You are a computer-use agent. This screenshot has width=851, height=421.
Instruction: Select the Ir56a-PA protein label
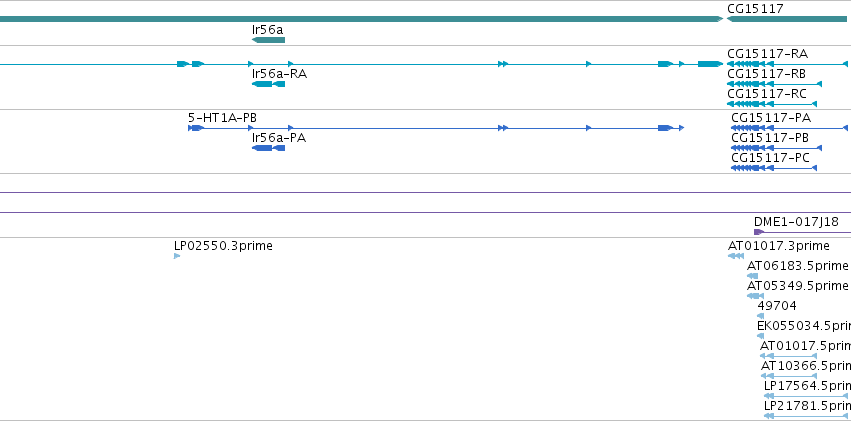click(x=279, y=138)
